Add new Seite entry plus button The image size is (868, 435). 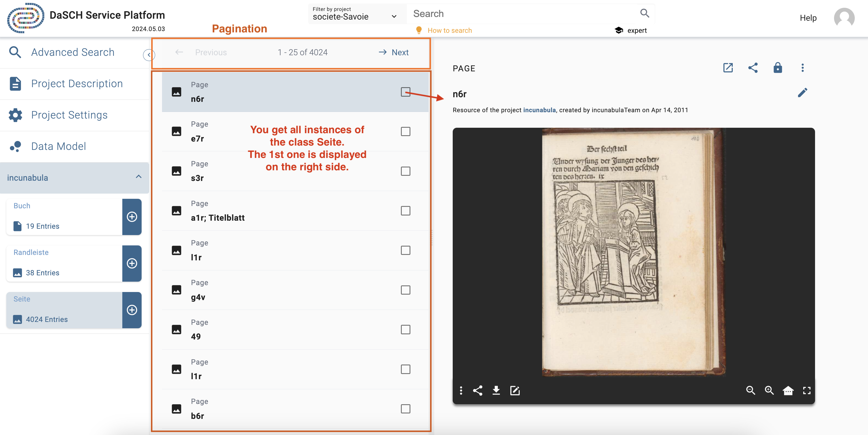coord(132,310)
